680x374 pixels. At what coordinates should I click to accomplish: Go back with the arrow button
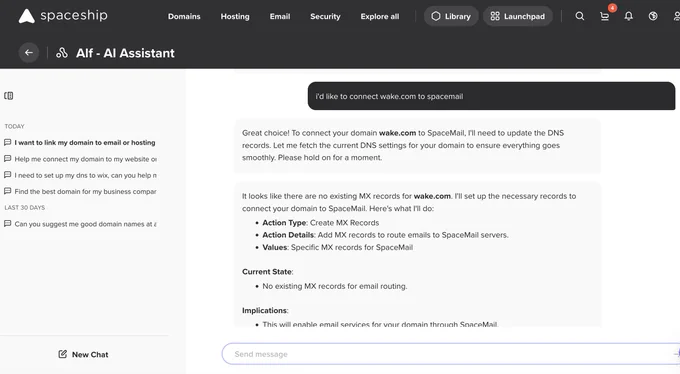pyautogui.click(x=29, y=52)
